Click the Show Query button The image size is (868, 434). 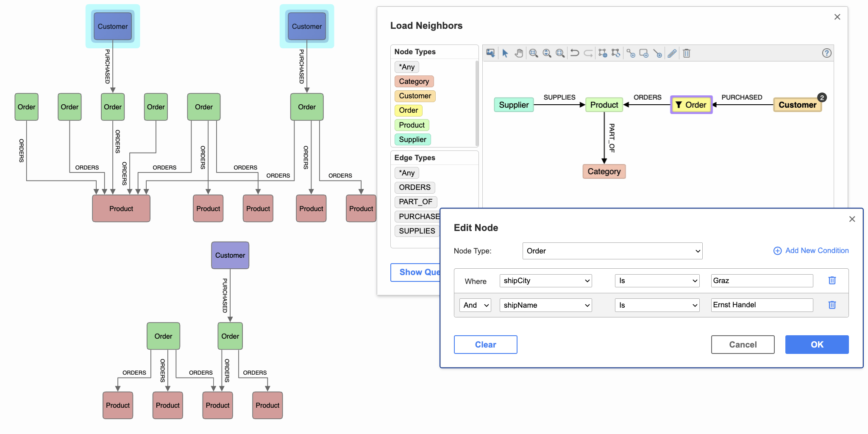coord(415,272)
